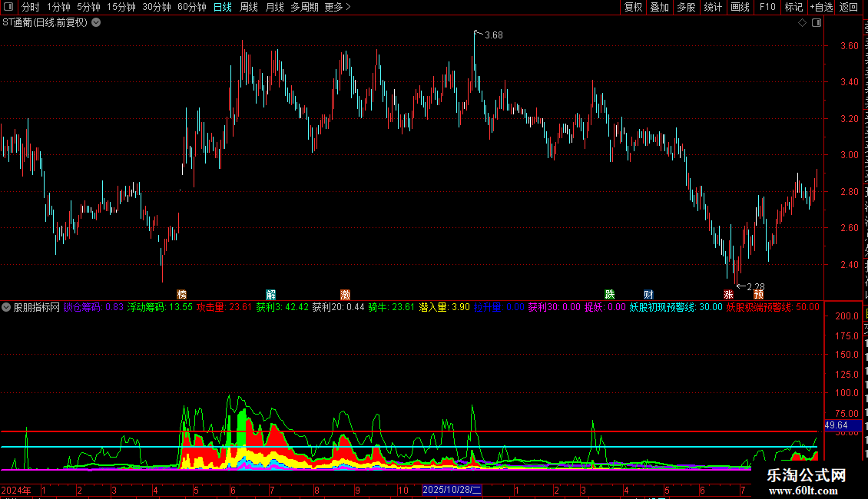Viewport: 868px width, 499px height.
Task: Click the 锁仓筹码: 0.83 value
Action: 93,307
